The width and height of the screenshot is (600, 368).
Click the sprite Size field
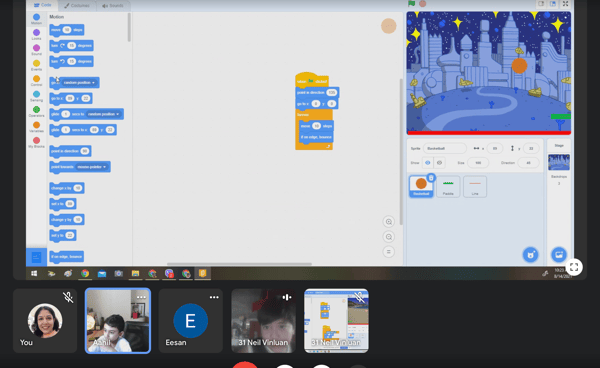pos(478,163)
